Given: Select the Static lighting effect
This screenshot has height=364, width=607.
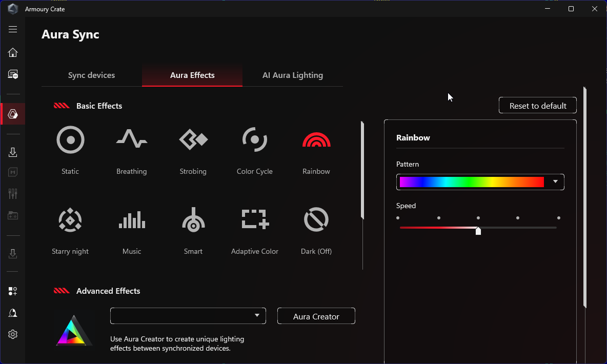Looking at the screenshot, I should click(70, 140).
